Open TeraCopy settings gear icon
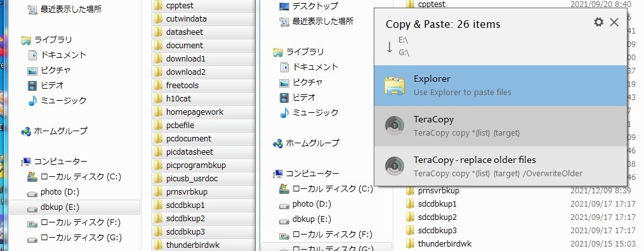The width and height of the screenshot is (644, 251). pyautogui.click(x=599, y=22)
